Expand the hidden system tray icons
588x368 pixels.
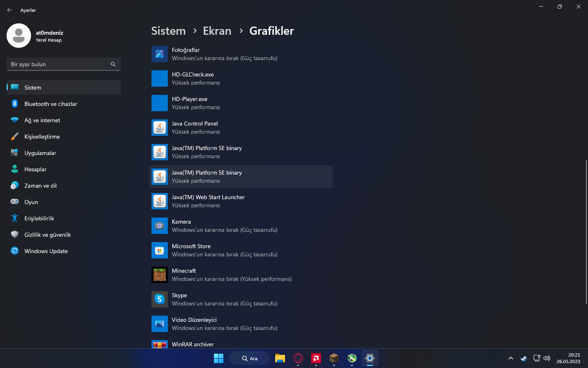510,358
